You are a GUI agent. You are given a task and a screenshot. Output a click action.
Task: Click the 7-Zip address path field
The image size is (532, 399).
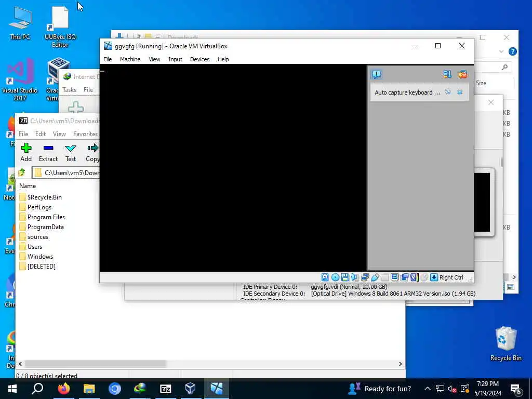[x=66, y=172]
